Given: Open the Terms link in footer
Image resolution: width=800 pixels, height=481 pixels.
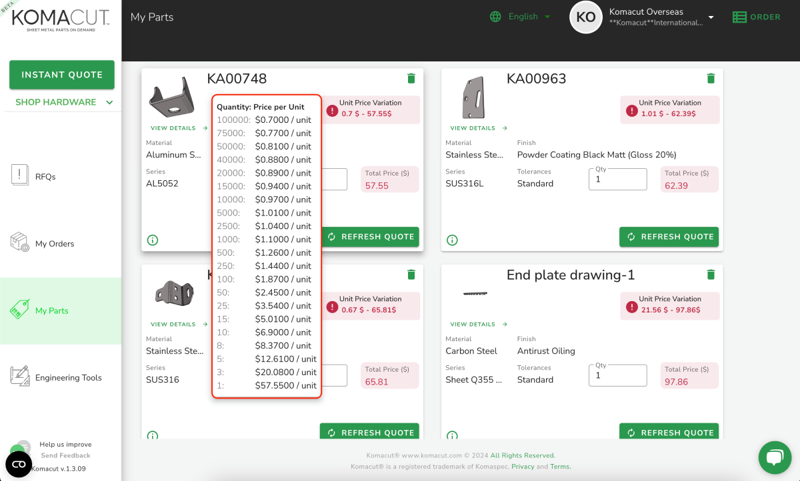Looking at the screenshot, I should [560, 467].
